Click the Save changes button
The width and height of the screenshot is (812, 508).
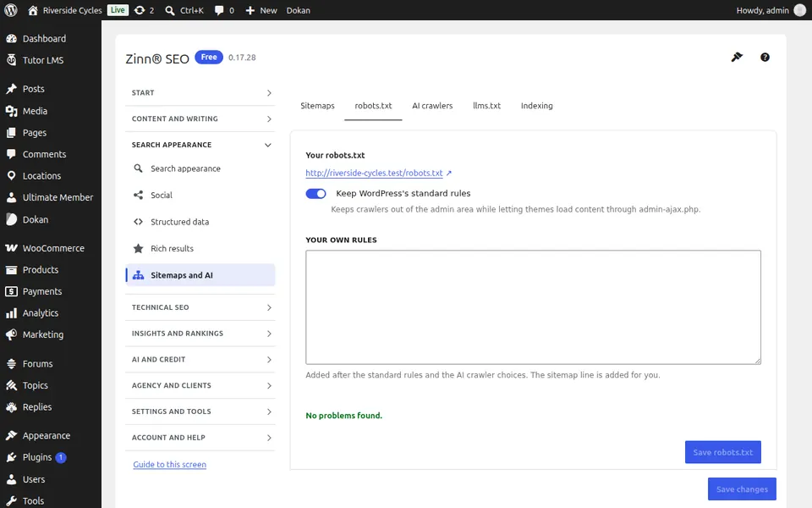(x=742, y=489)
